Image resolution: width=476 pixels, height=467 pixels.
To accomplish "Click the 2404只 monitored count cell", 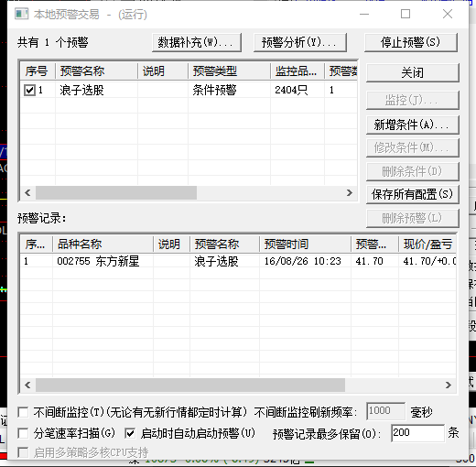I will 291,91.
